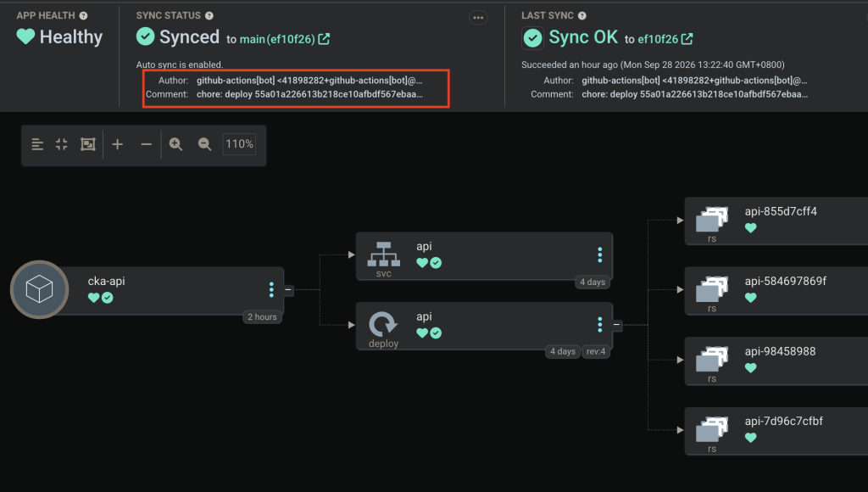The height and width of the screenshot is (492, 868).
Task: Click the App Health help icon
Action: [x=83, y=15]
